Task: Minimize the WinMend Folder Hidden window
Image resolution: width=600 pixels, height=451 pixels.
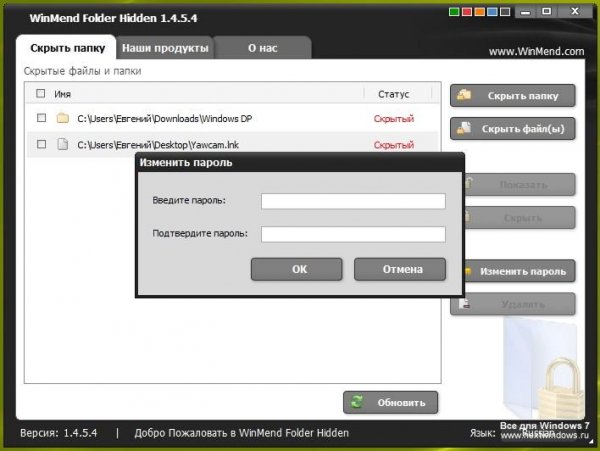Action: (526, 12)
